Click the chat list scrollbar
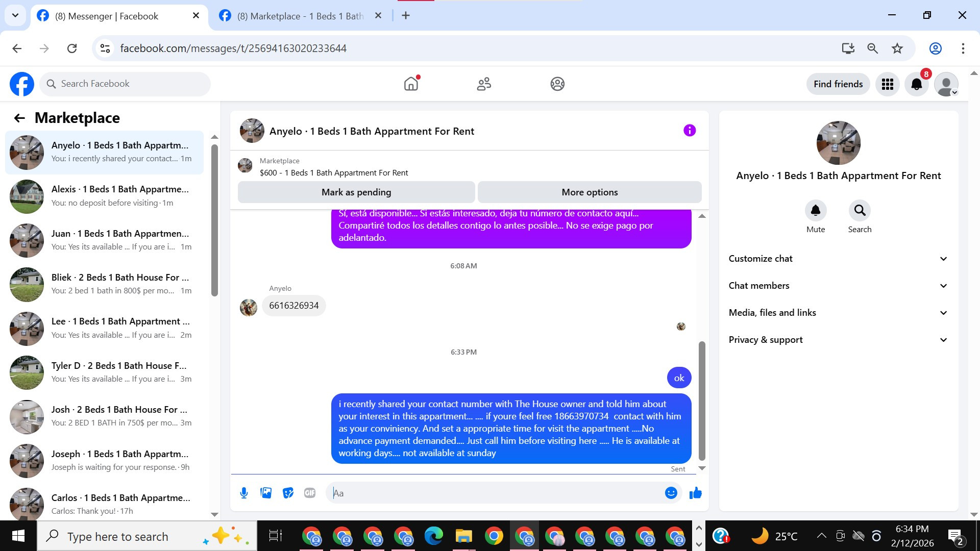Viewport: 980px width, 551px height. tap(215, 220)
